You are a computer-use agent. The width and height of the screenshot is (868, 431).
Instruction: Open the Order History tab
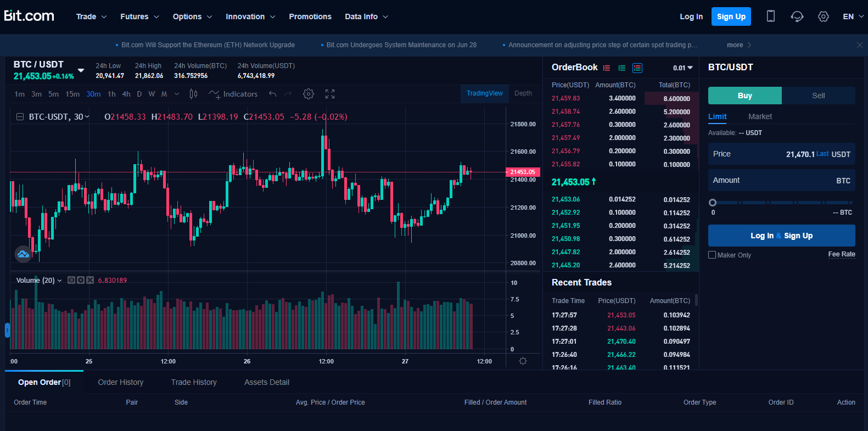coord(121,382)
